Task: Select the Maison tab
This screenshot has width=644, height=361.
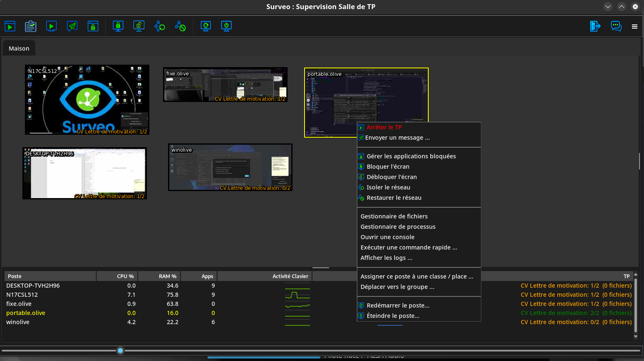Action: tap(19, 48)
